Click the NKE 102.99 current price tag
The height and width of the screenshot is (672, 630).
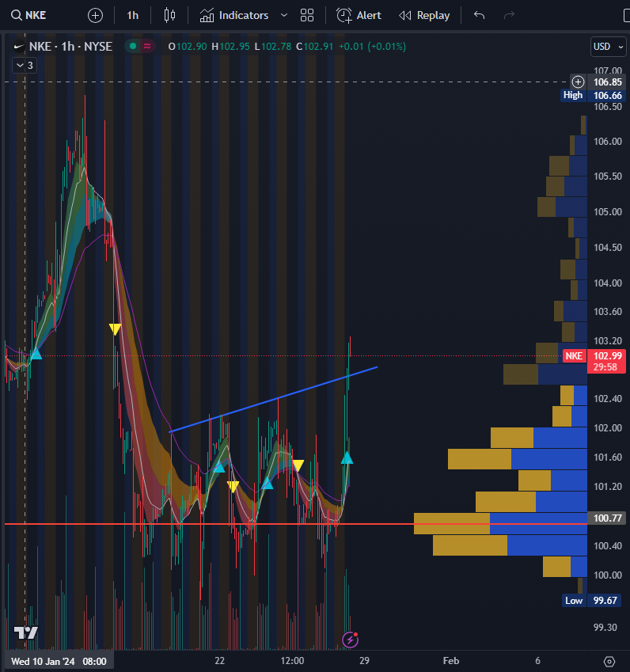tap(594, 361)
